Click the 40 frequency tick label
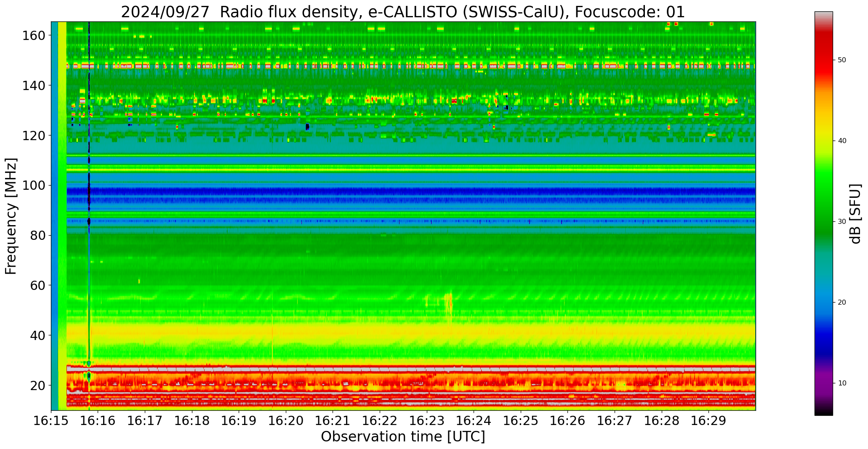The width and height of the screenshot is (868, 449). point(37,335)
